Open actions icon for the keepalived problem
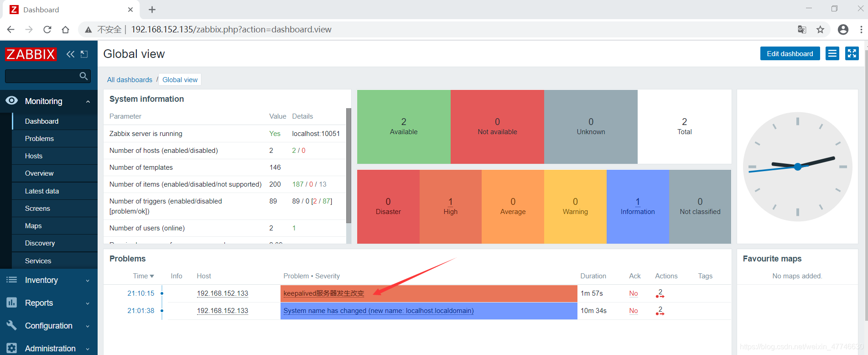 pyautogui.click(x=660, y=293)
